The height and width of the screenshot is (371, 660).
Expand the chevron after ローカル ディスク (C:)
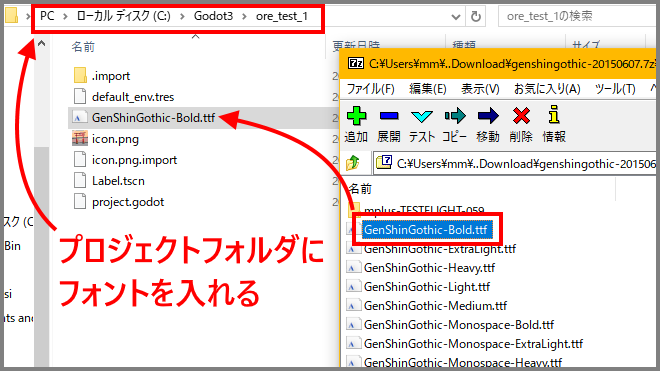click(x=182, y=16)
